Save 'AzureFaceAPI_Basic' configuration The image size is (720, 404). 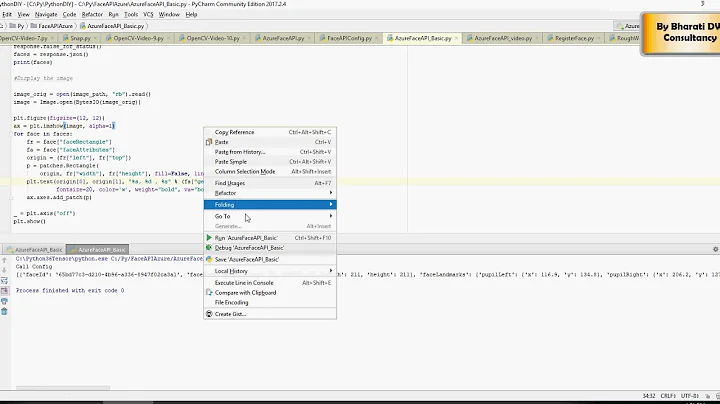pos(270,259)
